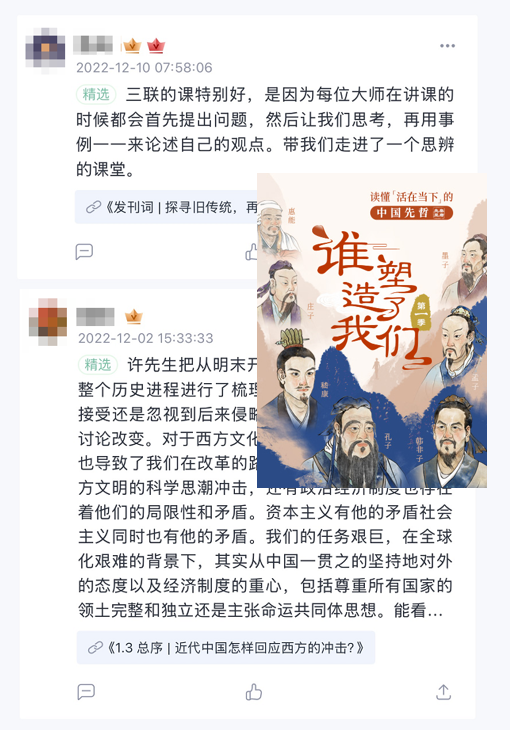Click the 中国先哲 red banner on cover
510x730 pixels.
pyautogui.click(x=411, y=213)
